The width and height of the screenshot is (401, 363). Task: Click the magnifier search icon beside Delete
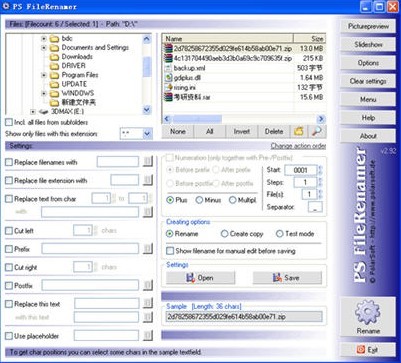[x=316, y=131]
